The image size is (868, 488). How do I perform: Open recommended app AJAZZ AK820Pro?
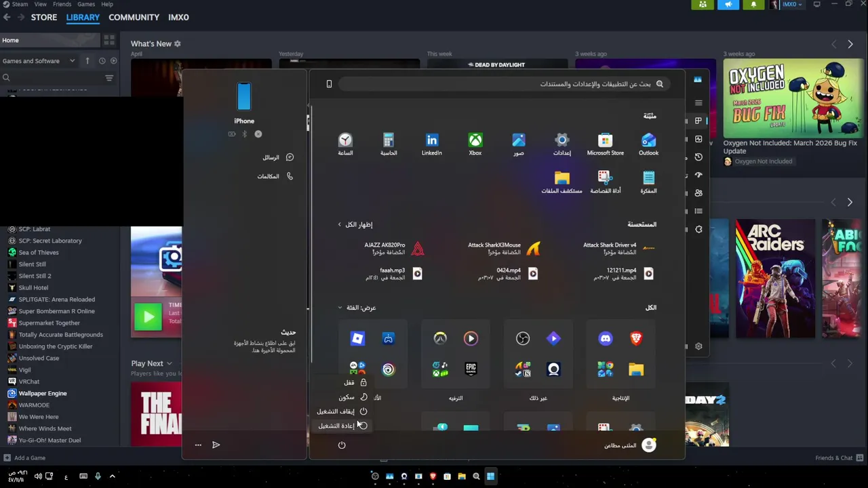pyautogui.click(x=395, y=249)
